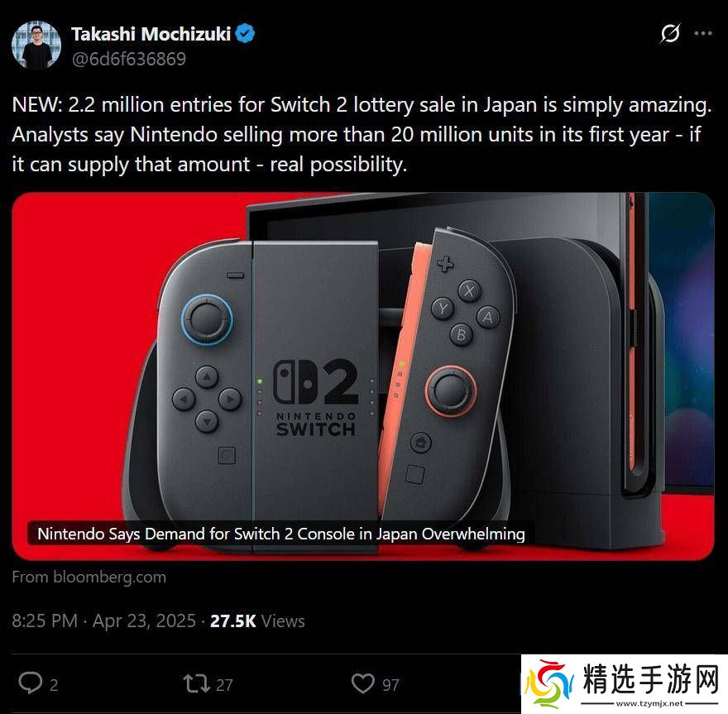Click the @6d6f636869 handle
Screen dimensions: 728x714
tap(128, 59)
